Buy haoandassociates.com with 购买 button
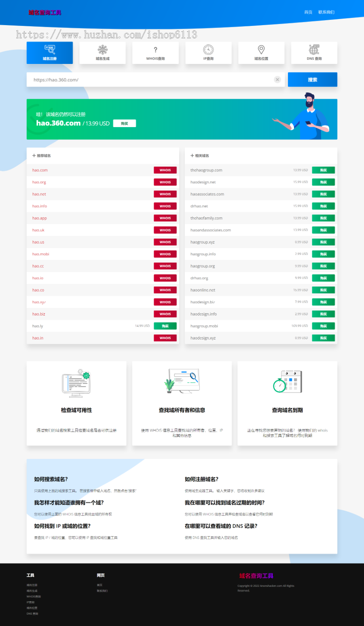Viewport: 364px width, 626px height. (323, 230)
